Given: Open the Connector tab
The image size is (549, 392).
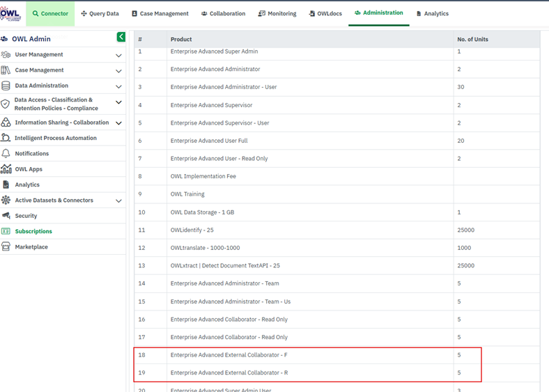Looking at the screenshot, I should (50, 14).
